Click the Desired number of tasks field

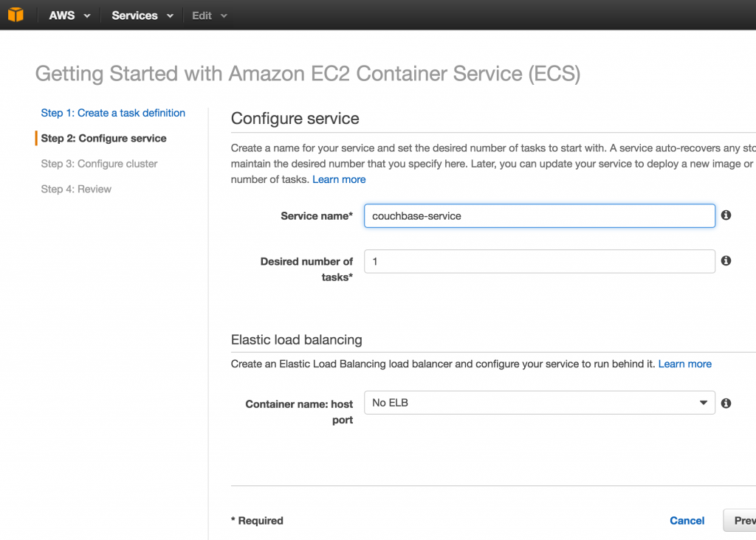(x=539, y=261)
